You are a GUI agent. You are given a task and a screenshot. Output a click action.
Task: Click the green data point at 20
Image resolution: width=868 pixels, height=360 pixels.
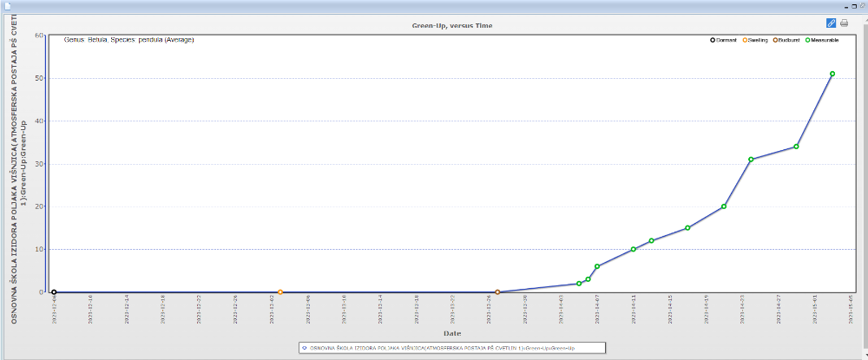tap(724, 206)
